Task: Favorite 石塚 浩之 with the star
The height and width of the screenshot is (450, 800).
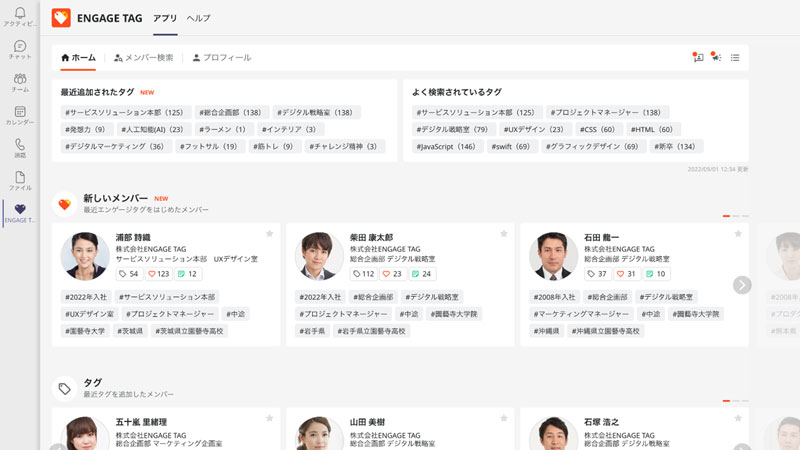Action: [x=738, y=418]
